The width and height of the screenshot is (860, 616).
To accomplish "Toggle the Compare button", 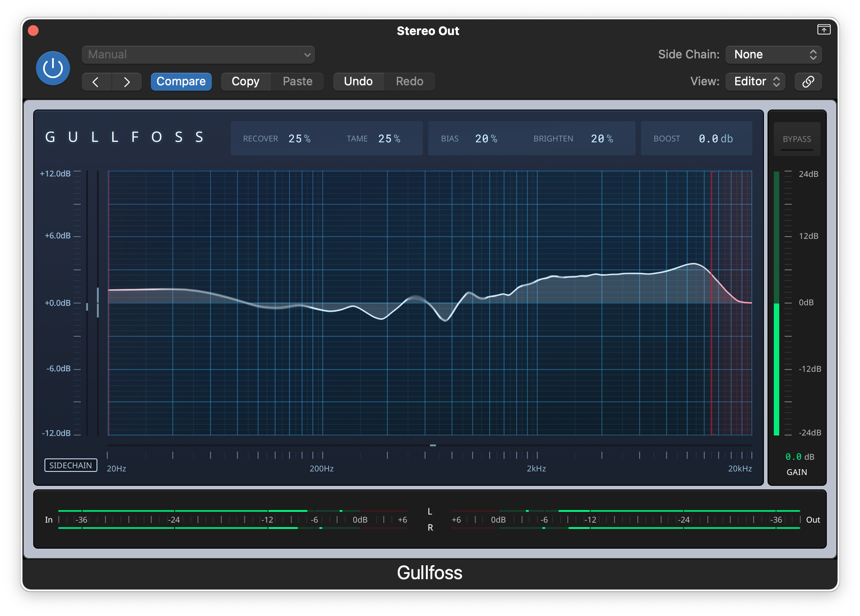I will click(181, 82).
